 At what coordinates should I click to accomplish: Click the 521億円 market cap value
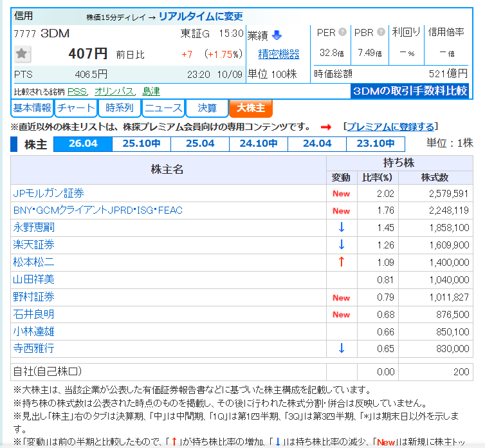(448, 73)
